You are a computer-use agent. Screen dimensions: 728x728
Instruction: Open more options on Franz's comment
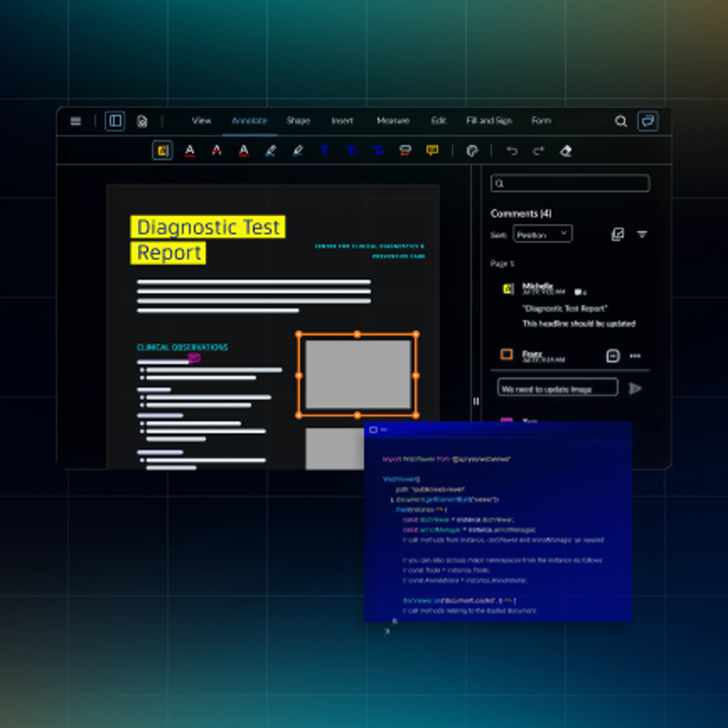(x=635, y=356)
